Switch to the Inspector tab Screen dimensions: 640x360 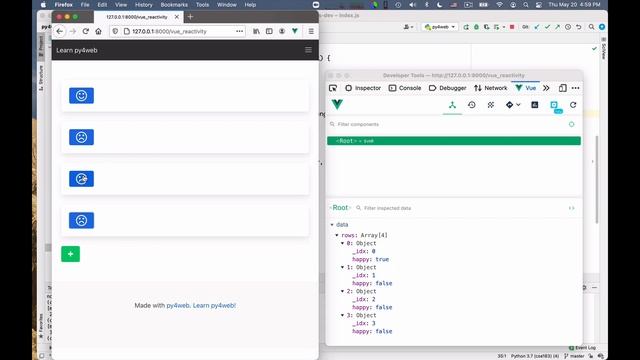(x=363, y=88)
